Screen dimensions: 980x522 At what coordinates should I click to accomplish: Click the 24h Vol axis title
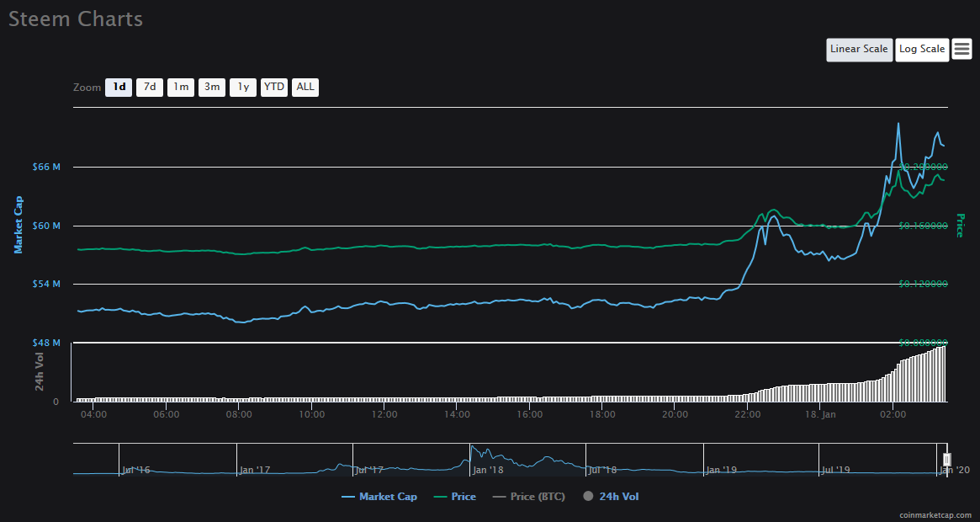point(40,372)
